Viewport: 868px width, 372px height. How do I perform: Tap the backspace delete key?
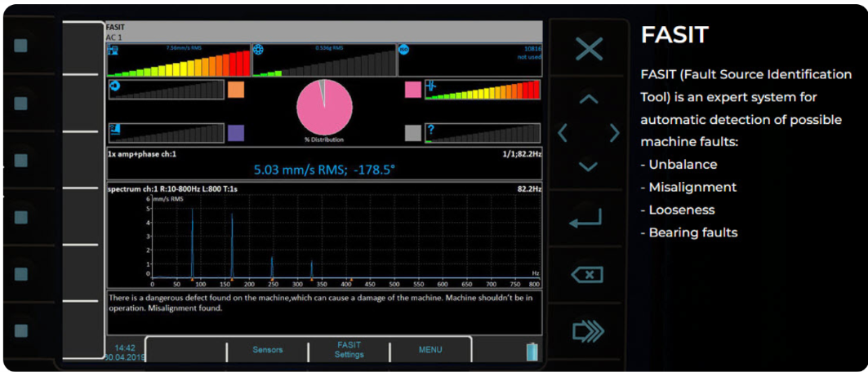[587, 275]
